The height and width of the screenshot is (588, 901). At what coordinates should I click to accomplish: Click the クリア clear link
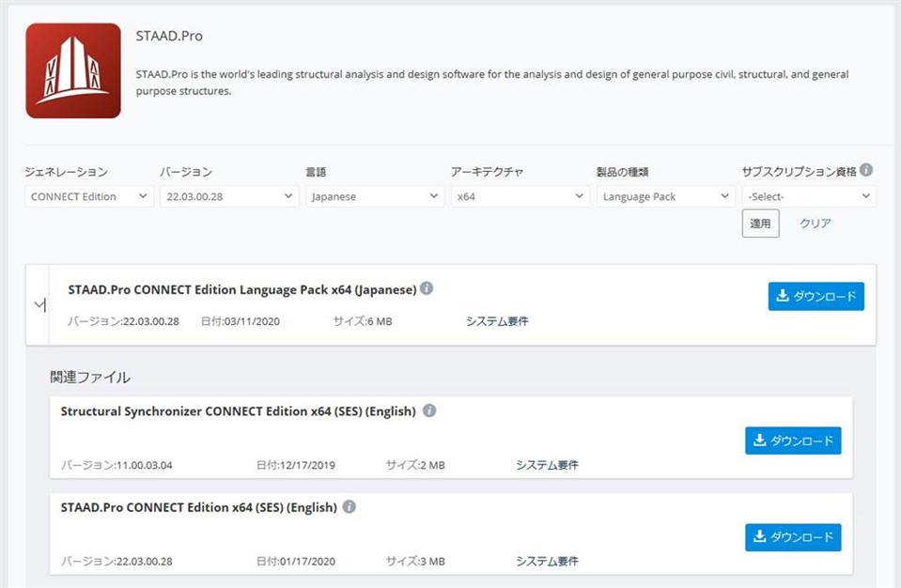pyautogui.click(x=816, y=224)
